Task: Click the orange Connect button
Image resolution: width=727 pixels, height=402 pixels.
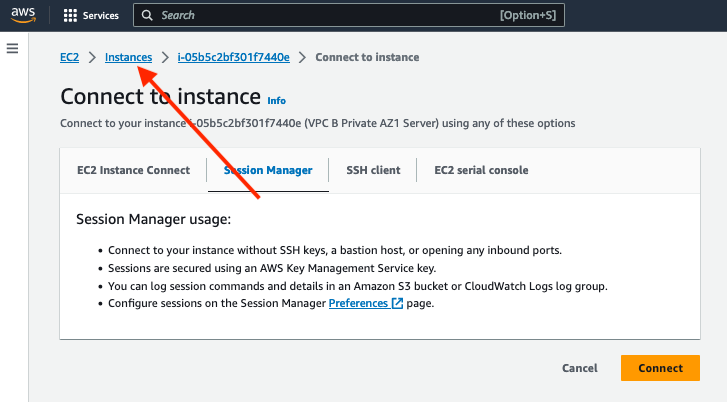Action: [660, 368]
